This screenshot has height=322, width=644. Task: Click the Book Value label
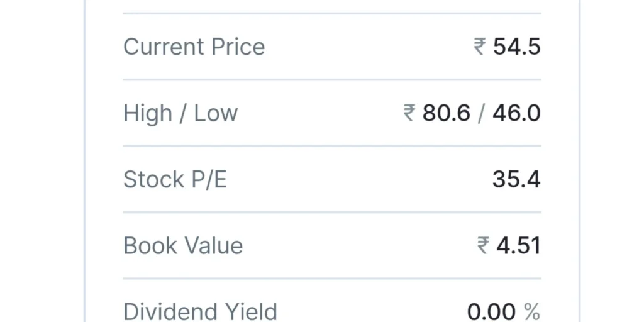[183, 245]
